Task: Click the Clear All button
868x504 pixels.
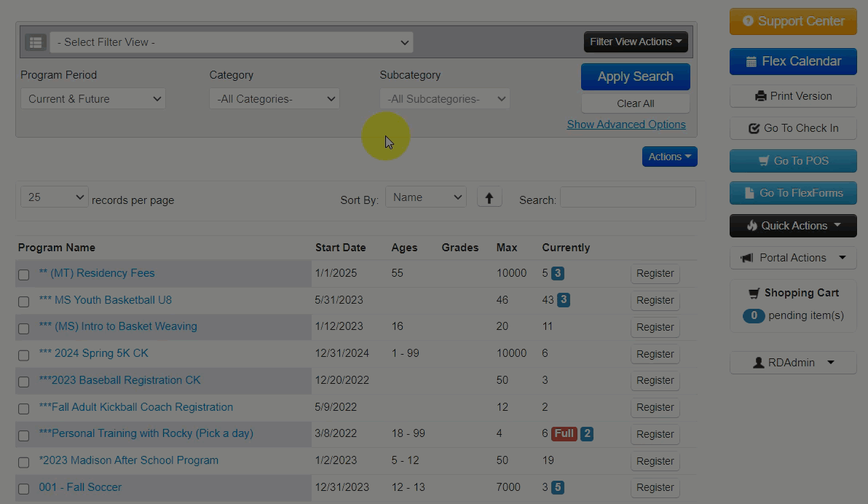Action: pos(636,103)
